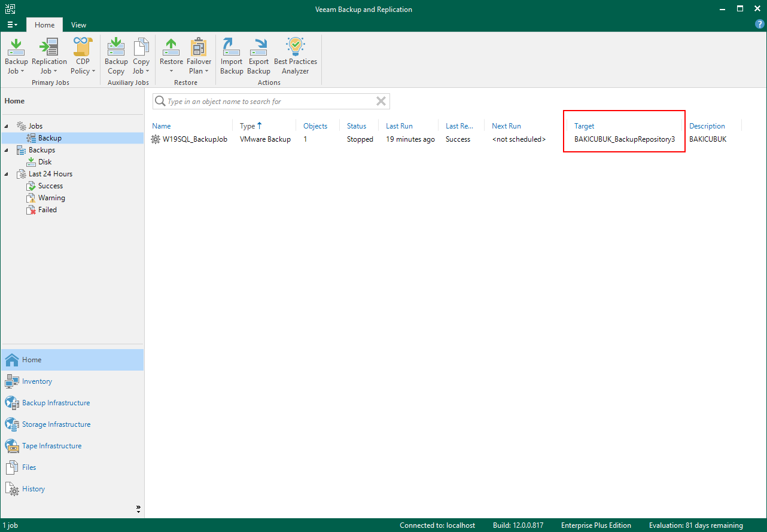Switch to the Home ribbon tab
The height and width of the screenshot is (532, 767).
point(44,25)
